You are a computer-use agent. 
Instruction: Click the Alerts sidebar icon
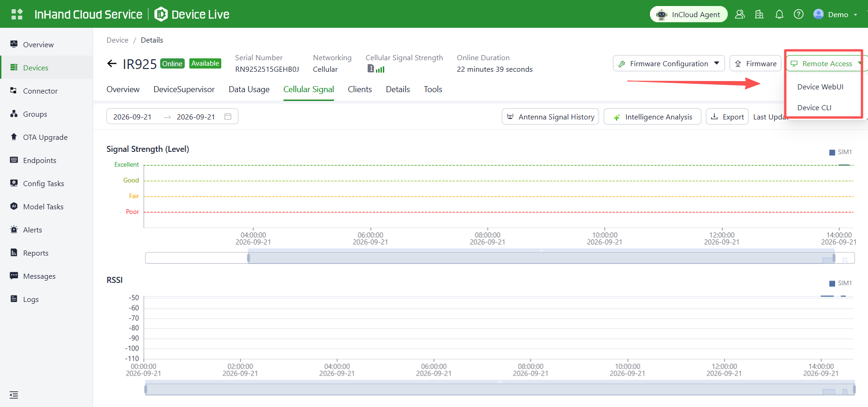pos(14,229)
